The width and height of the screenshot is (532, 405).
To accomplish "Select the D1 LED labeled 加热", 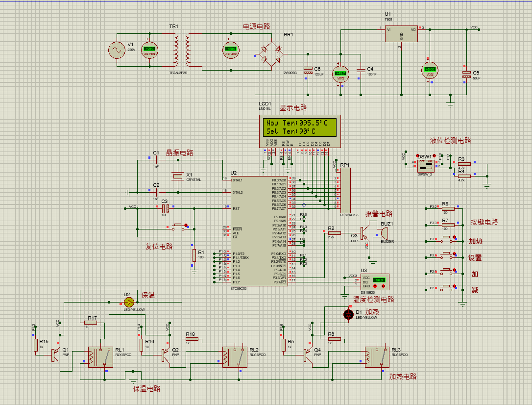I will tap(348, 314).
